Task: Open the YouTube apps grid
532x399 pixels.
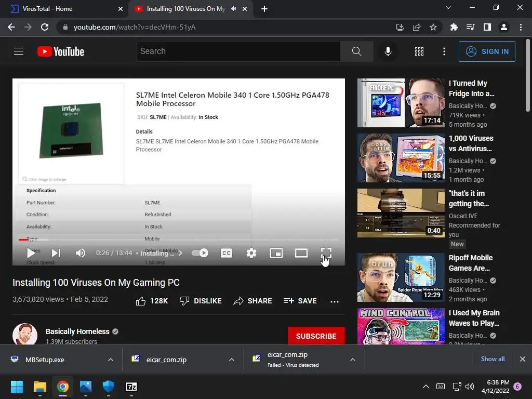Action: 419,51
